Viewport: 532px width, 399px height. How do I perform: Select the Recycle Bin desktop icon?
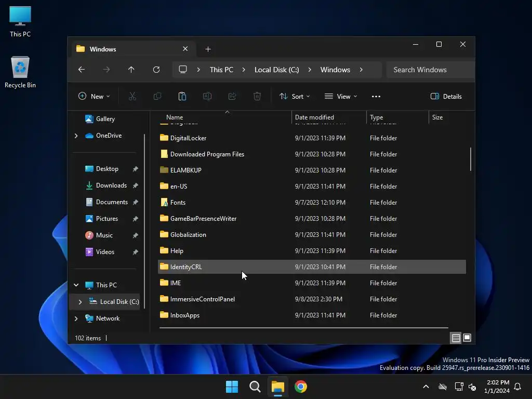point(20,72)
